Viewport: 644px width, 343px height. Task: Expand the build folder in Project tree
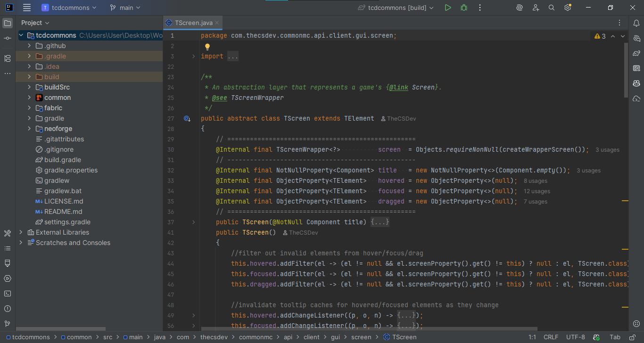coord(28,76)
